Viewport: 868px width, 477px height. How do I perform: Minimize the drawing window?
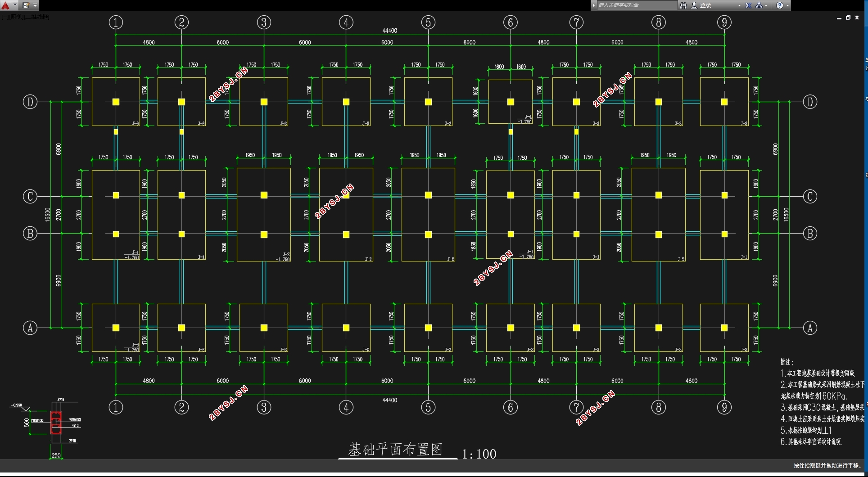point(839,18)
